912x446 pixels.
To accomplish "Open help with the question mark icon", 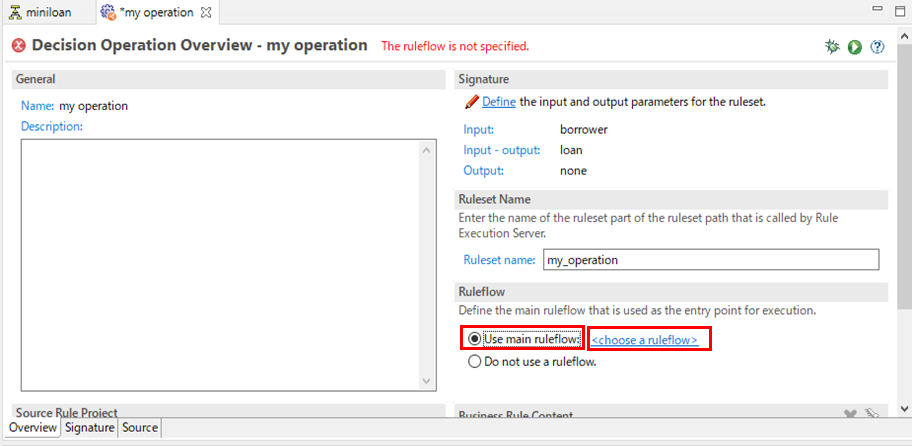I will 877,47.
